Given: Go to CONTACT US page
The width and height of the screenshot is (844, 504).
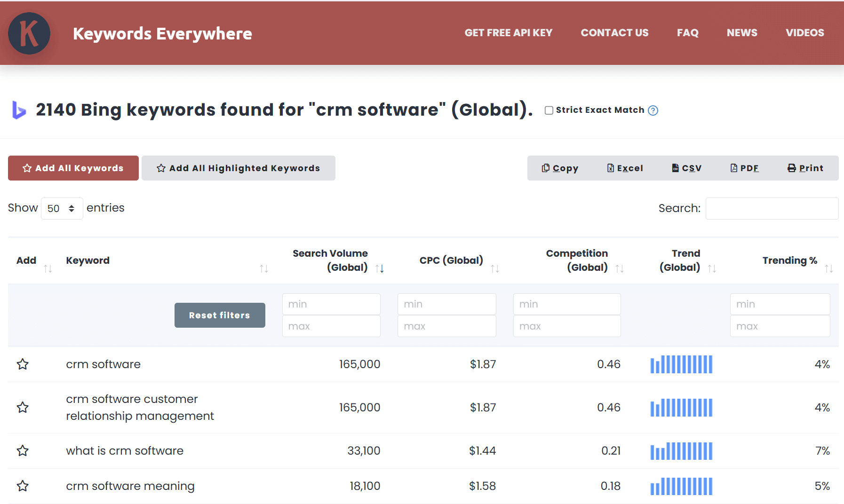Looking at the screenshot, I should [614, 33].
